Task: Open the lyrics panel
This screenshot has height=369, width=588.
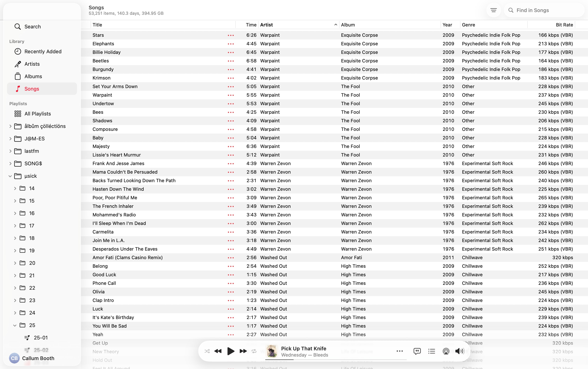Action: (417, 351)
